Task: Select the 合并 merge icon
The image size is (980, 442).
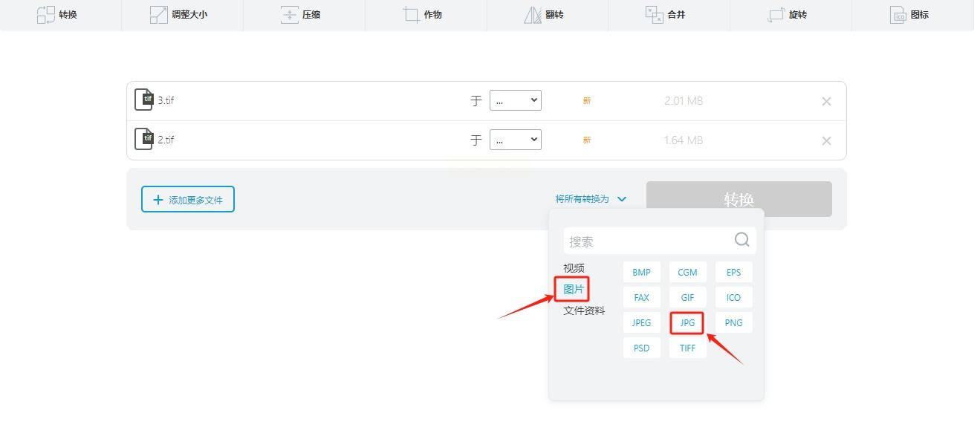Action: [x=654, y=14]
